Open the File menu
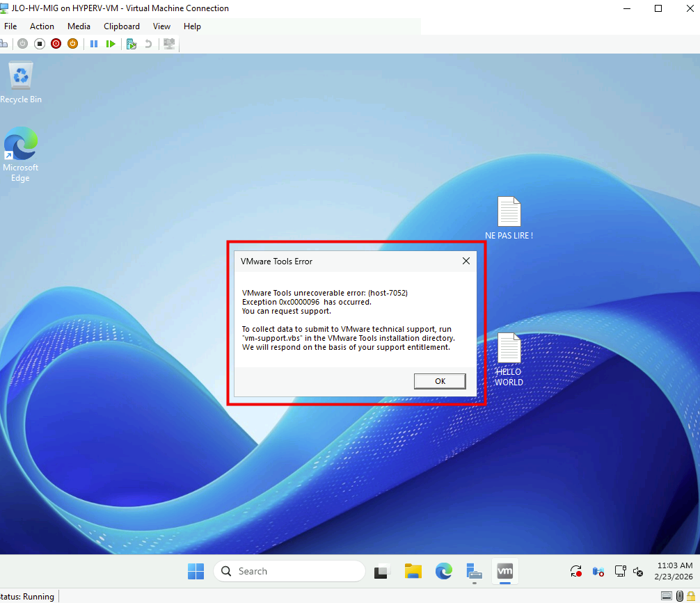This screenshot has width=700, height=603. pos(10,26)
